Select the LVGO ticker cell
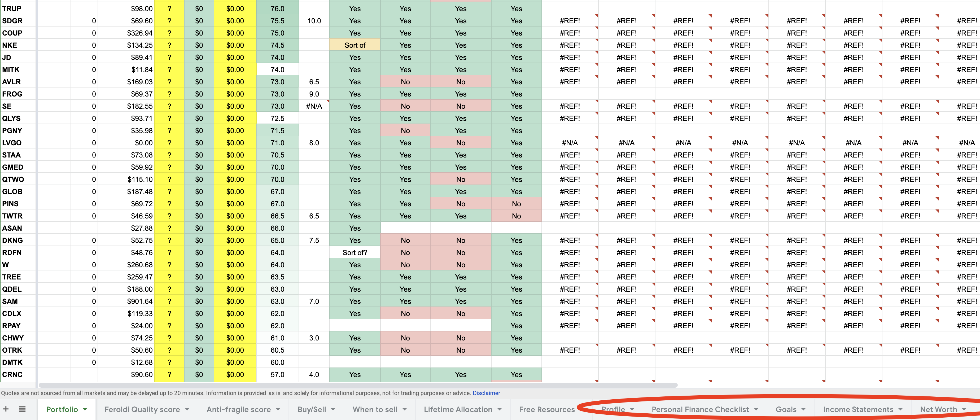Image resolution: width=980 pixels, height=420 pixels. coord(18,143)
